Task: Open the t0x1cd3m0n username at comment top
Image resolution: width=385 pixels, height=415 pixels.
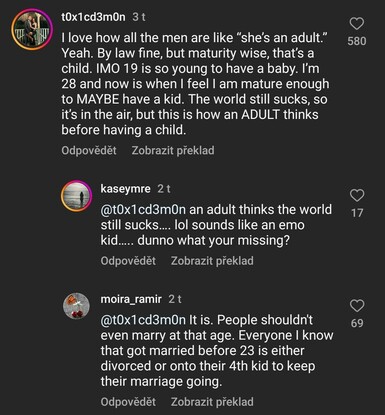Action: [x=93, y=17]
